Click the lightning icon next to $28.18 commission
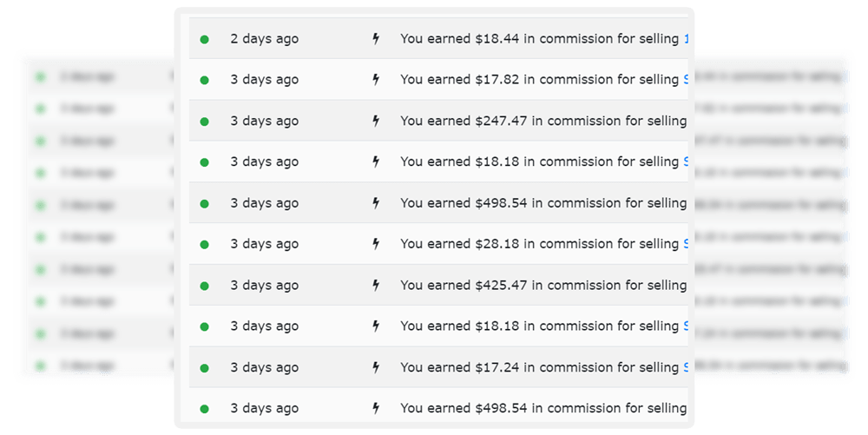The image size is (868, 435). 376,244
